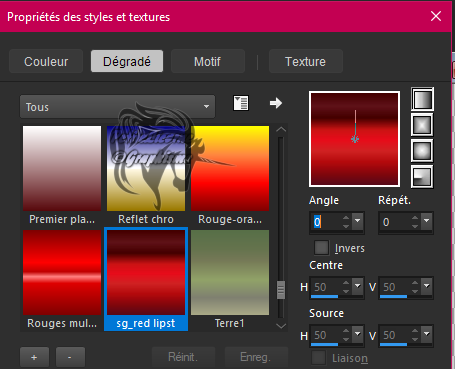Select the radial gradient style icon

(x=422, y=176)
